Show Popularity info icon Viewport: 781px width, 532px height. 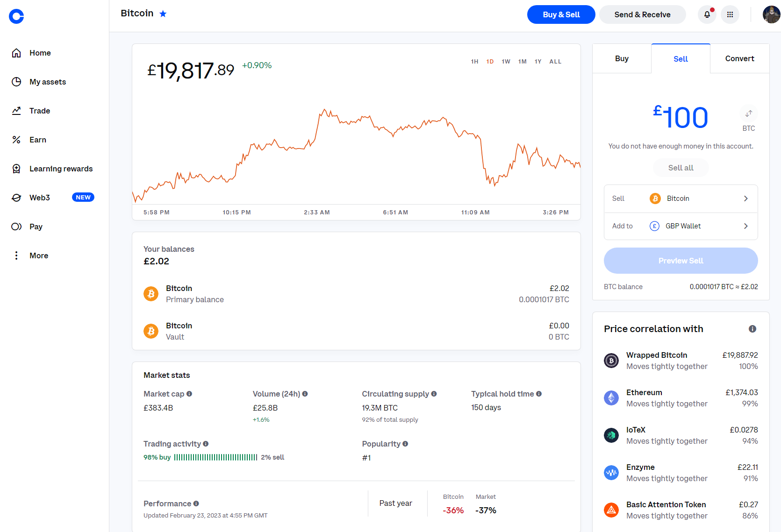tap(405, 444)
